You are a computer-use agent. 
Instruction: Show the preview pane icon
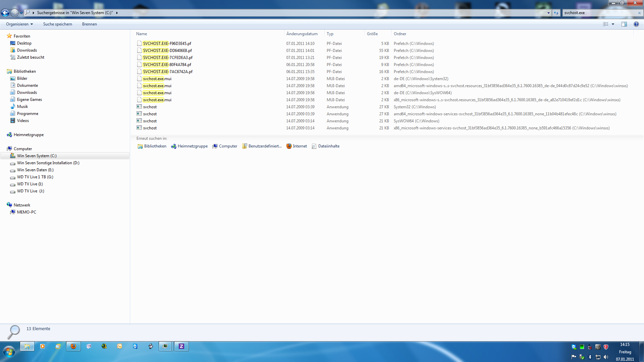point(624,24)
